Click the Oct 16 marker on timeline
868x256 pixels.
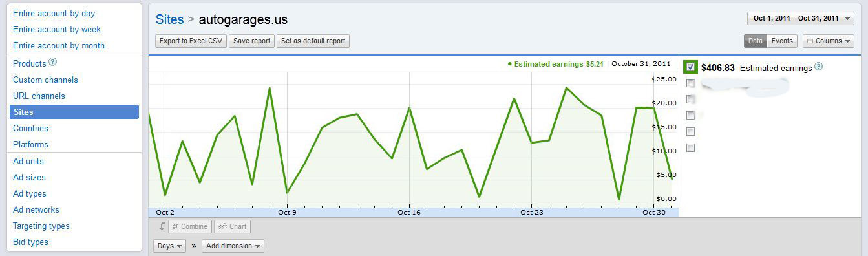tap(409, 212)
